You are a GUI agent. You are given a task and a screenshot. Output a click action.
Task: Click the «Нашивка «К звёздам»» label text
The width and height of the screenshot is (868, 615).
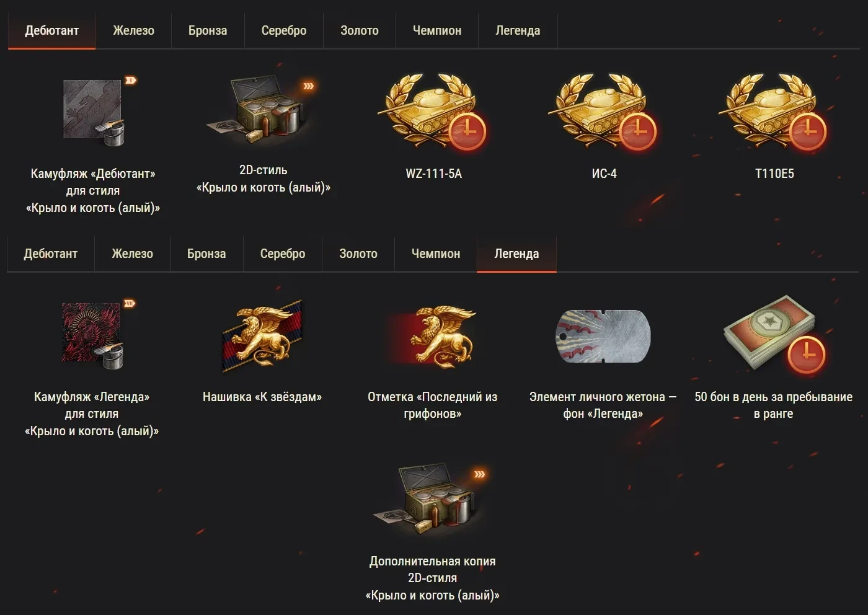coord(262,397)
